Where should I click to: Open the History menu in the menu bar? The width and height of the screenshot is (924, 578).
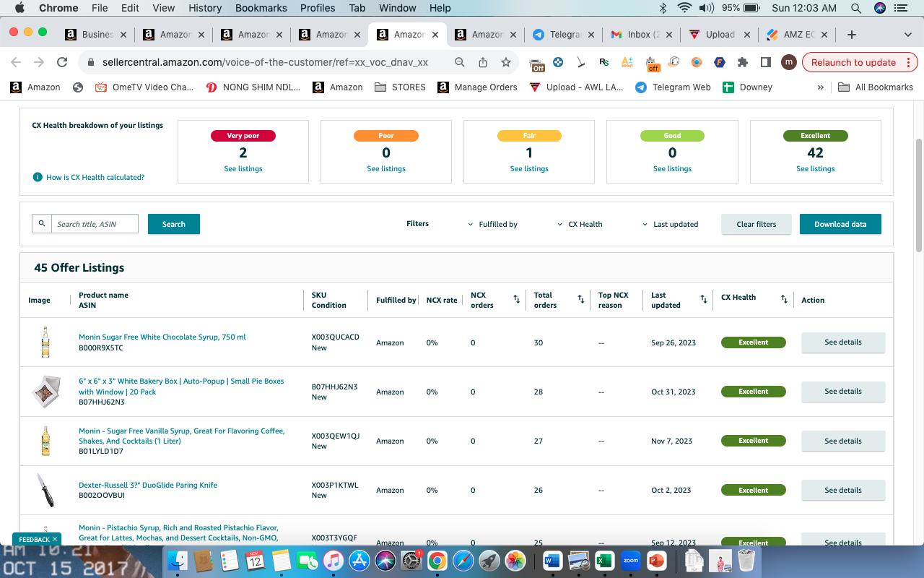(x=205, y=8)
